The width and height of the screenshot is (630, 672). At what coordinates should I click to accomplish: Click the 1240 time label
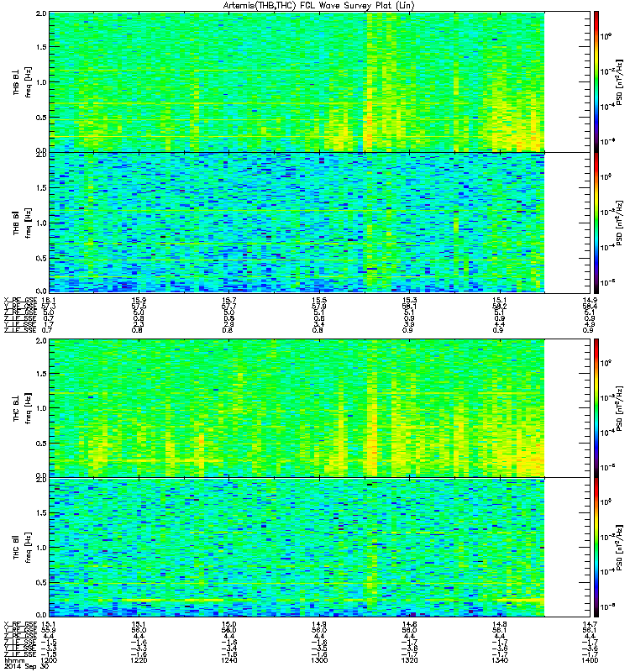point(228,660)
